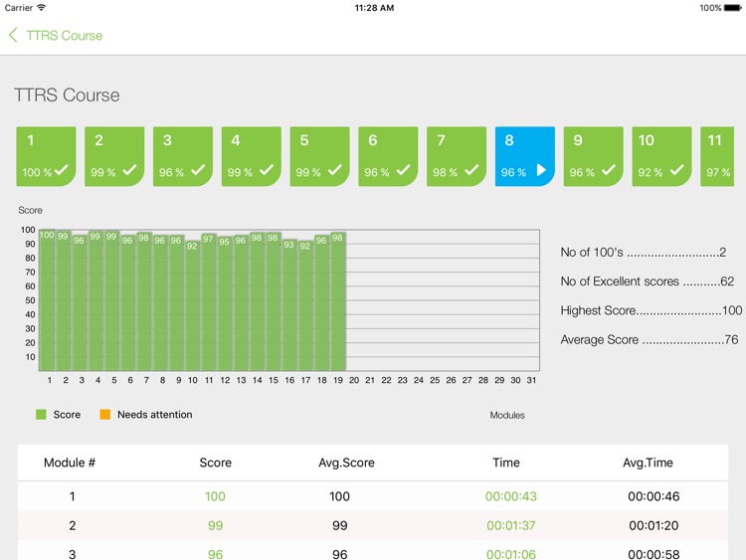Tap the Avg.Score column header

340,463
